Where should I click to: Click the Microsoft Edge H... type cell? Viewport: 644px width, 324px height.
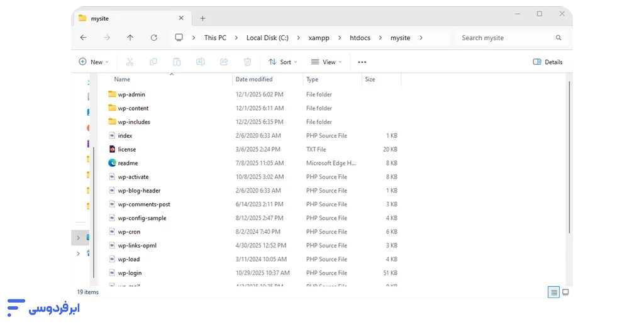(x=331, y=163)
